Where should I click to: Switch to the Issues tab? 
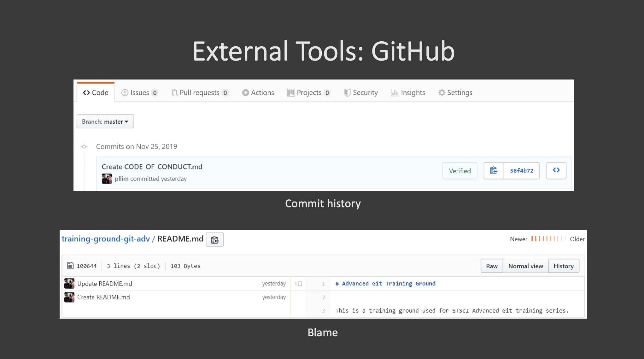[x=140, y=92]
